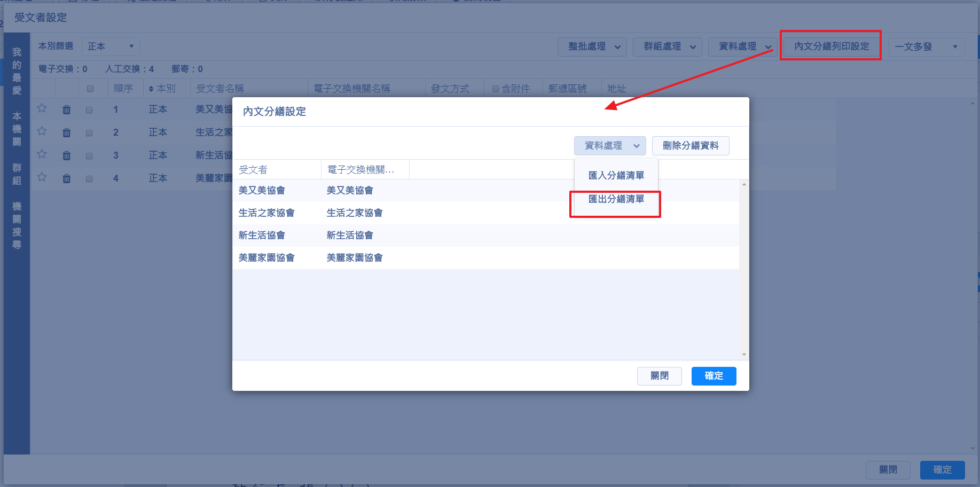Star the fourth recipient row

coord(42,177)
